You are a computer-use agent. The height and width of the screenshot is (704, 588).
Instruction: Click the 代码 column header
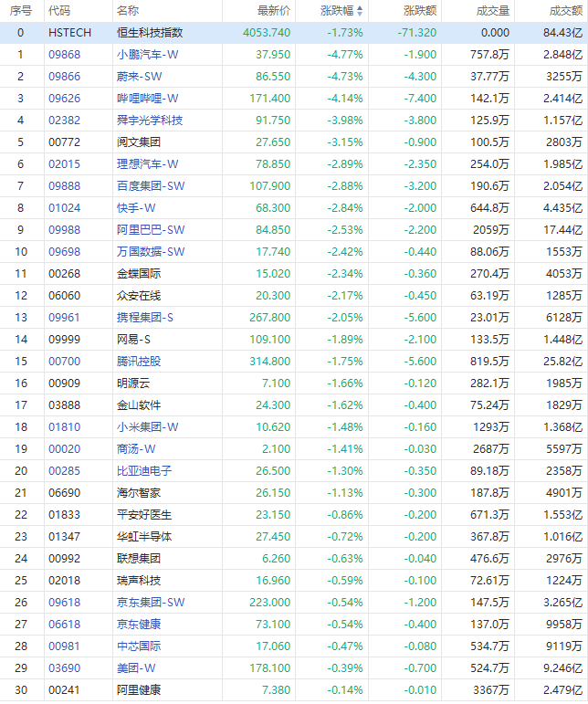pos(59,11)
